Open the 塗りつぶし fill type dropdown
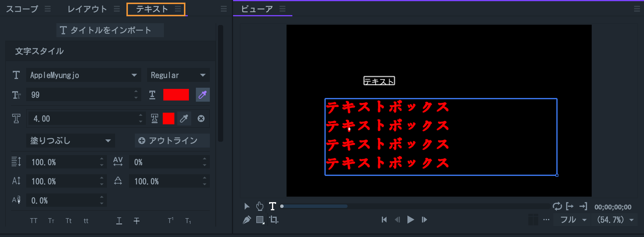This screenshot has width=644, height=237. click(71, 141)
